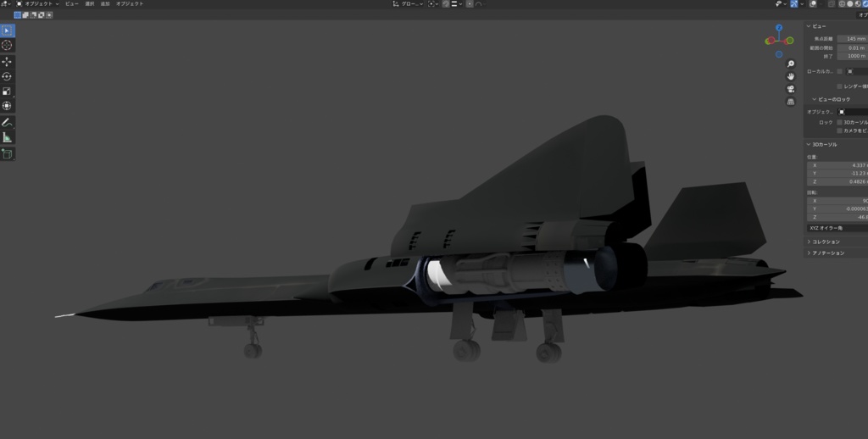868x439 pixels.
Task: Click the pan hand viewport button
Action: pos(791,76)
